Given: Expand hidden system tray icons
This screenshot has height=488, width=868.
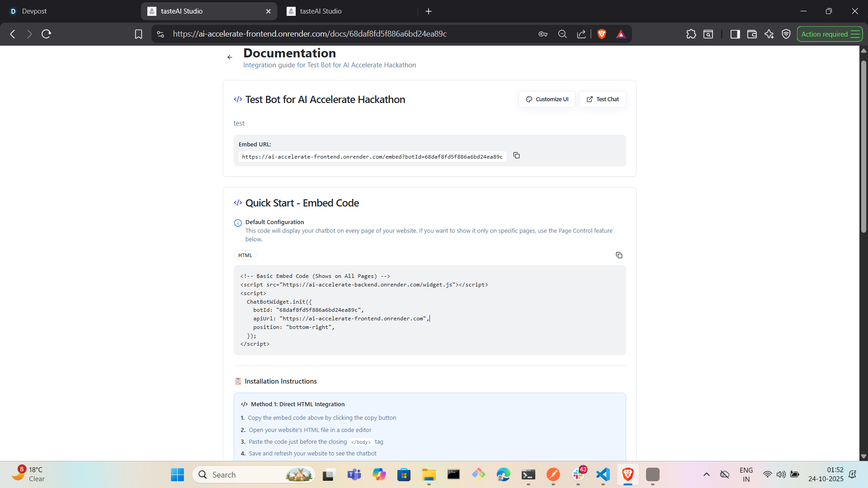Looking at the screenshot, I should click(706, 474).
